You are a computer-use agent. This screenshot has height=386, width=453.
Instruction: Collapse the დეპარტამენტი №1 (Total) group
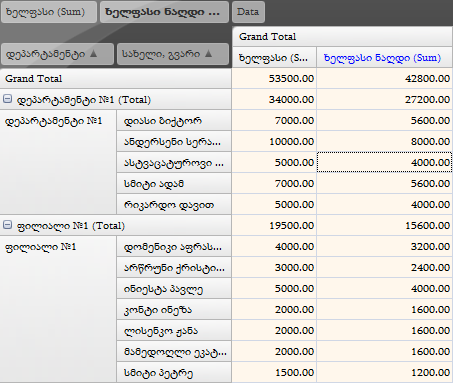(x=7, y=99)
